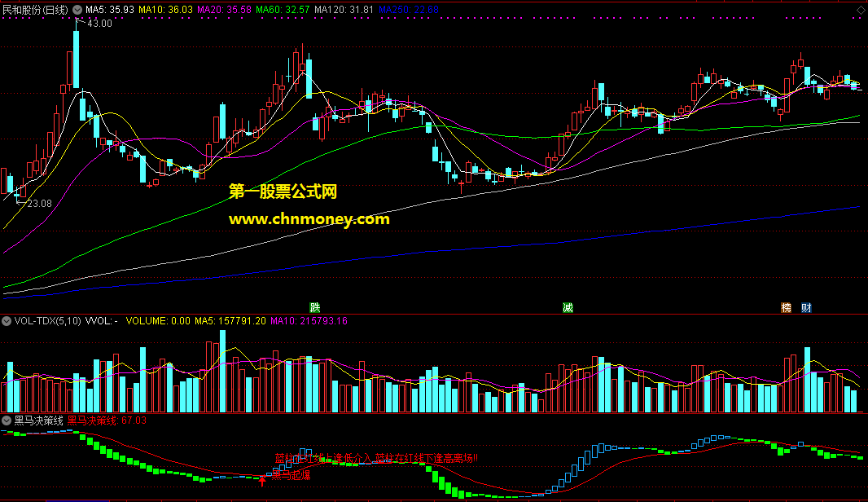Click the green 跌 event marker
The image size is (868, 502).
(x=314, y=307)
